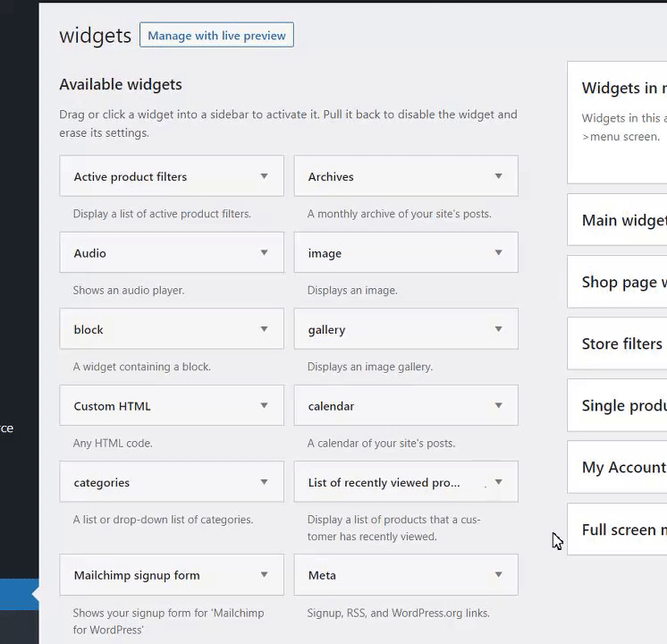This screenshot has height=644, width=667.
Task: Open the Audio widget dropdown arrow
Action: pyautogui.click(x=264, y=253)
